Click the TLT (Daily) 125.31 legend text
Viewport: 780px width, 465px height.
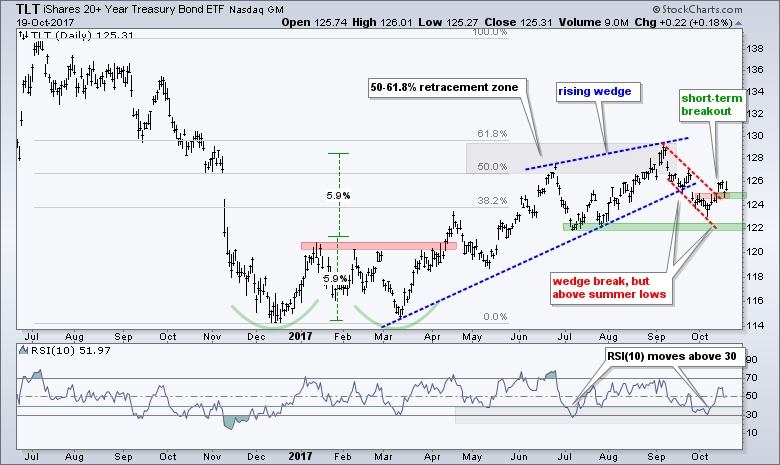[82, 35]
